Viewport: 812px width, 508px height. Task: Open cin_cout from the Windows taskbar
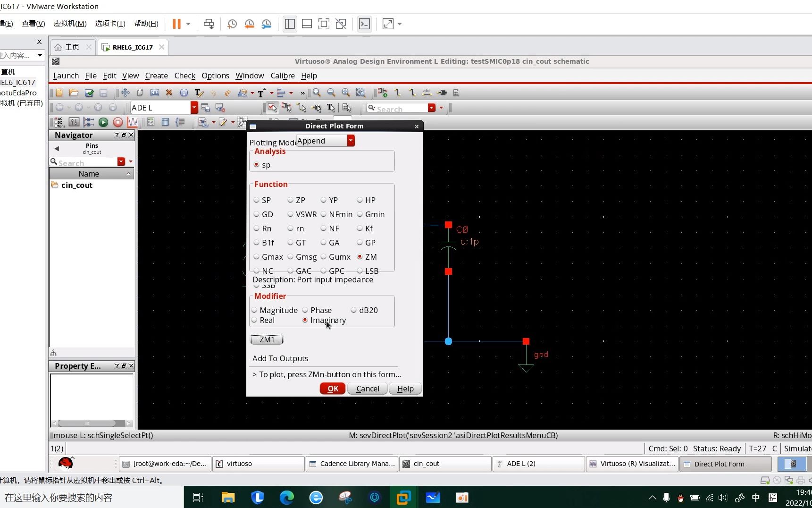(444, 464)
